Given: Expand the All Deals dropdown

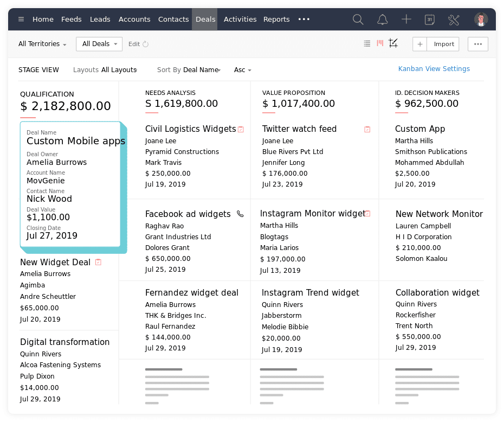Looking at the screenshot, I should point(99,44).
